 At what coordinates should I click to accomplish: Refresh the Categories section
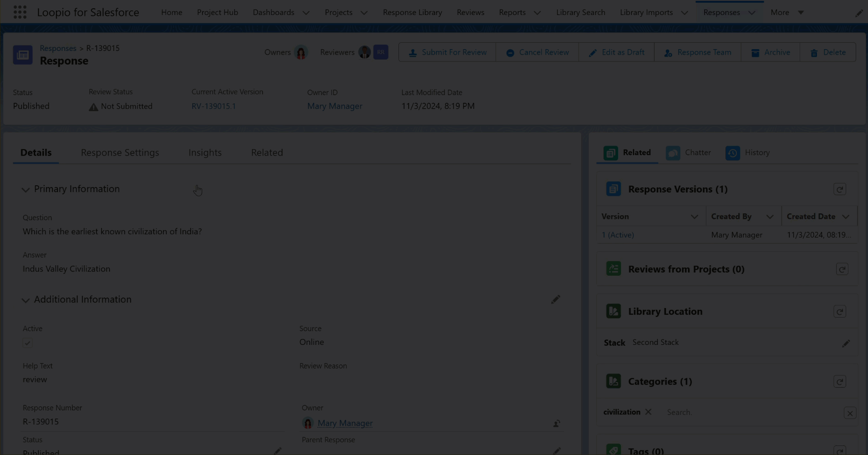[839, 382]
